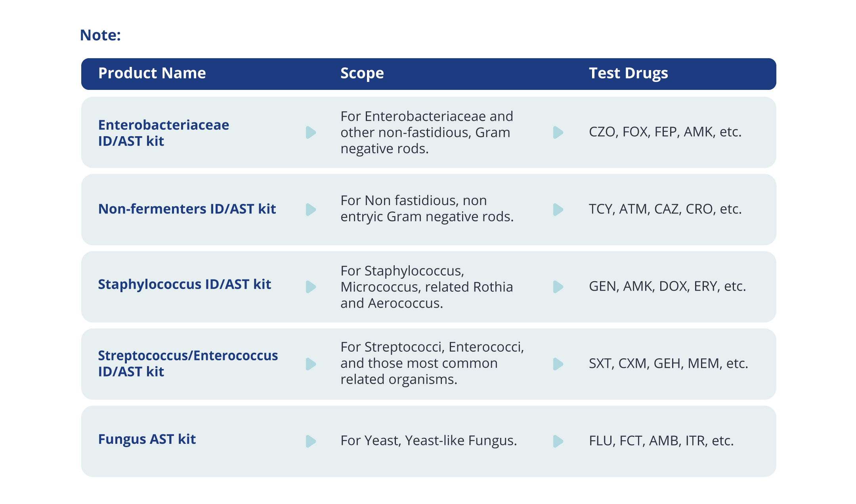Select the Scope column header
The height and width of the screenshot is (504, 856).
[x=362, y=73]
